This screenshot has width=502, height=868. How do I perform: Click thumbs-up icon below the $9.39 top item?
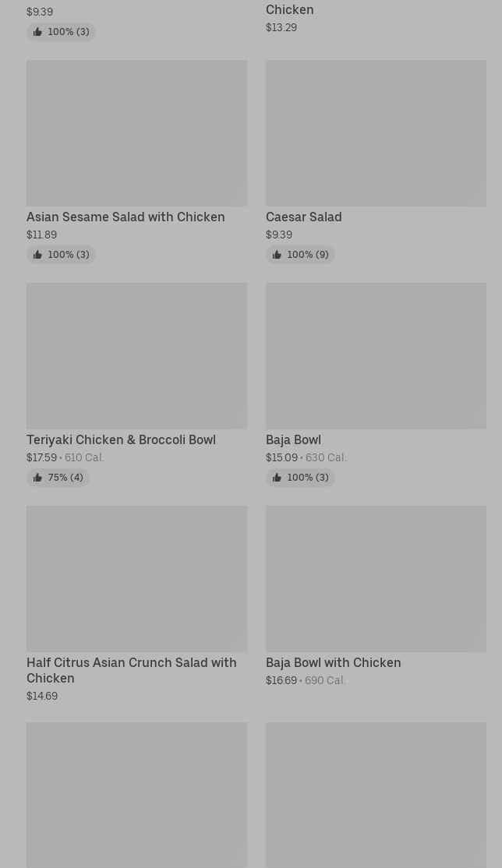[37, 32]
